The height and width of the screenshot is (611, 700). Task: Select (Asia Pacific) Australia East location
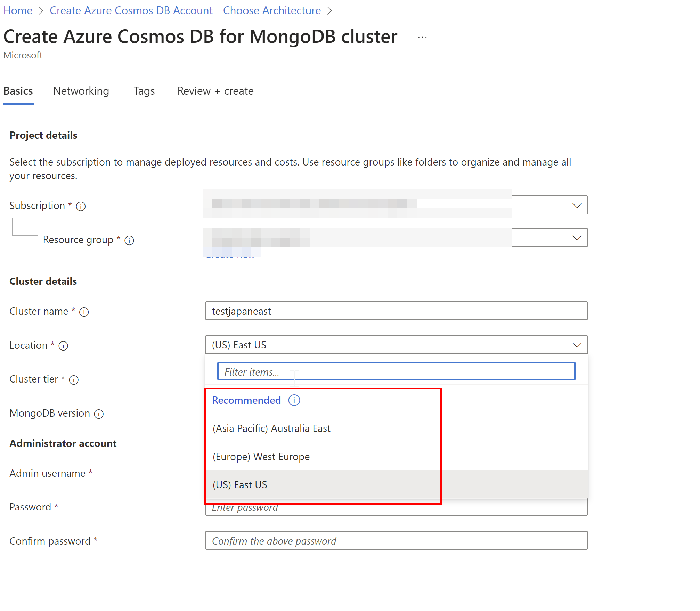[271, 428]
